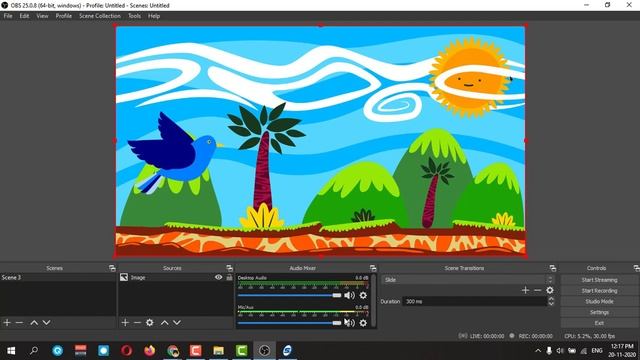Undock the Scene Transitions panel

[x=553, y=268]
